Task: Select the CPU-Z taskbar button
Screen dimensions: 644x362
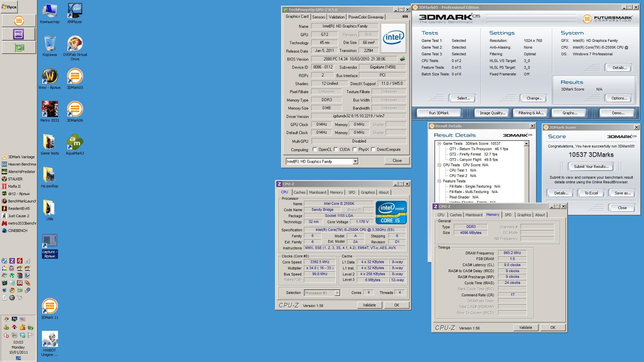Action: (19, 34)
